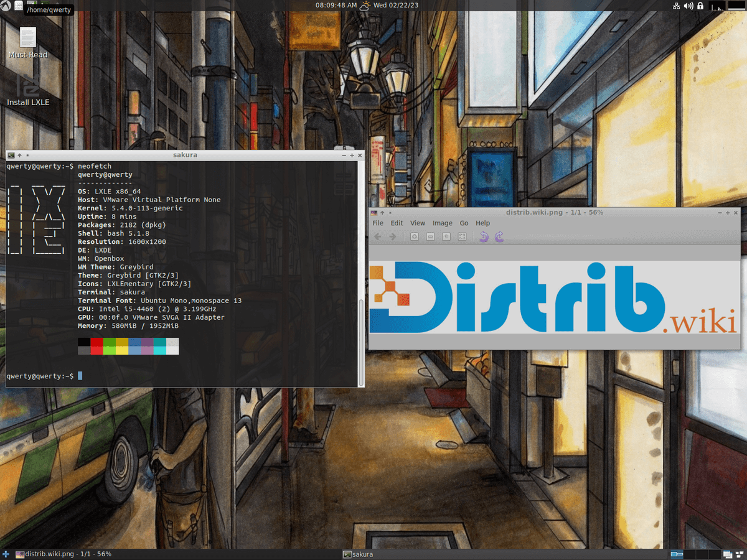Click the sakura window title bar

[185, 155]
